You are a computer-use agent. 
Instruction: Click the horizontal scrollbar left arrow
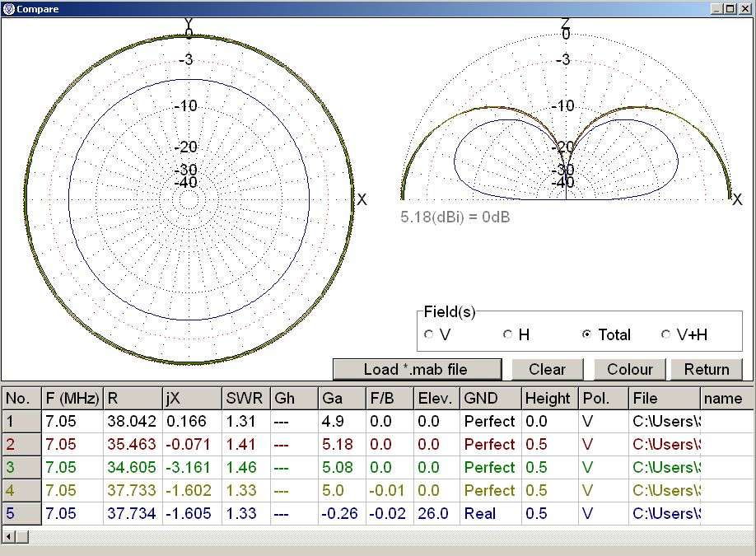[8, 537]
